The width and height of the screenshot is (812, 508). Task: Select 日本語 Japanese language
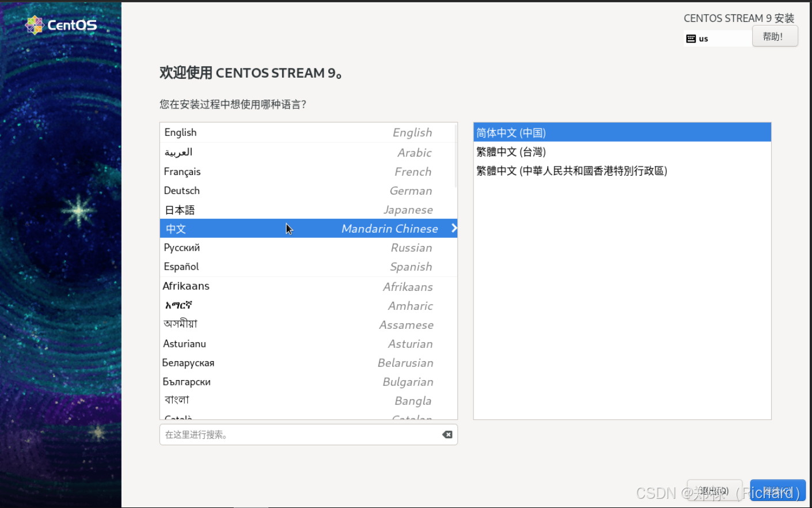[x=308, y=210]
